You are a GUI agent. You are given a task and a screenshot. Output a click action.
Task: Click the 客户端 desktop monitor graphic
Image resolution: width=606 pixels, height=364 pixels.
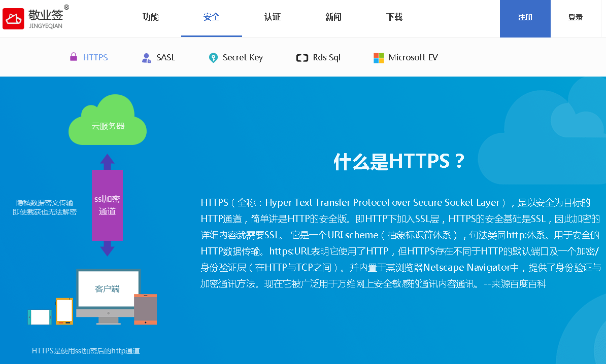click(x=108, y=296)
